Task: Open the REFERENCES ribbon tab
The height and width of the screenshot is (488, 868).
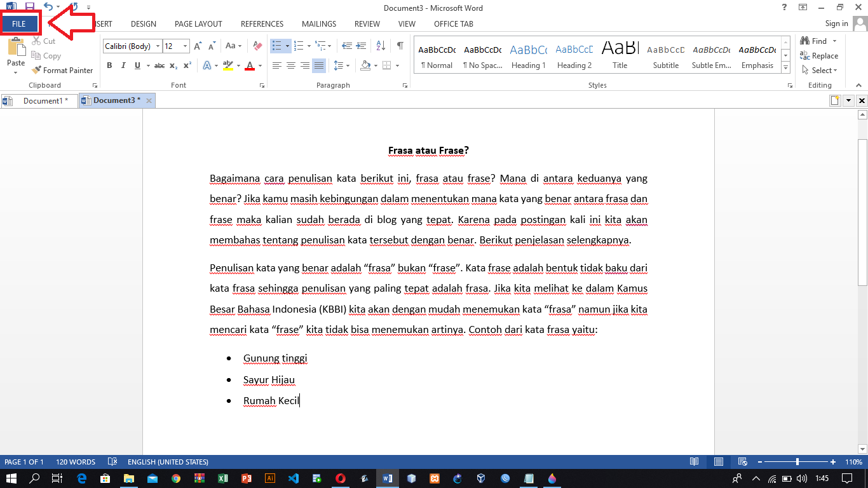Action: coord(262,24)
